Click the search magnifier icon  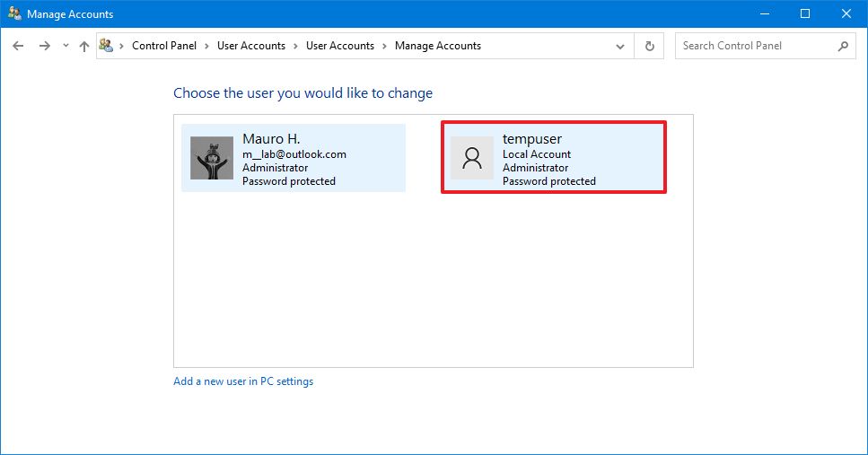click(x=842, y=46)
